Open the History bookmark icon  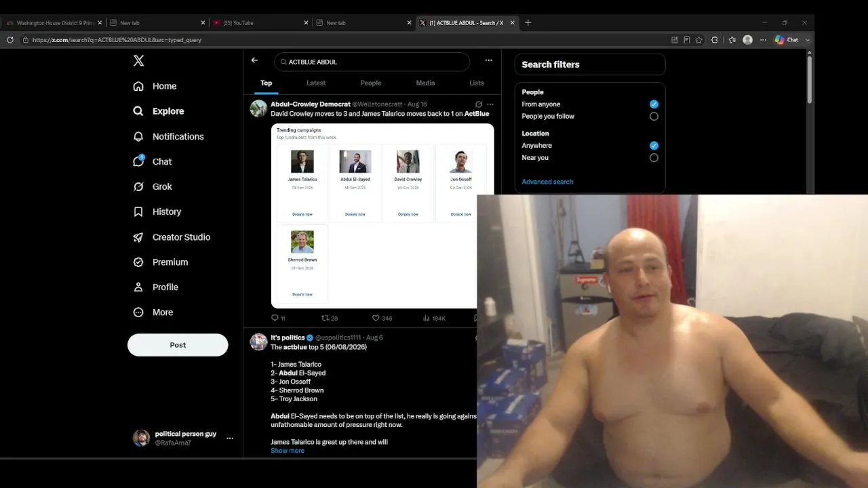click(x=138, y=211)
